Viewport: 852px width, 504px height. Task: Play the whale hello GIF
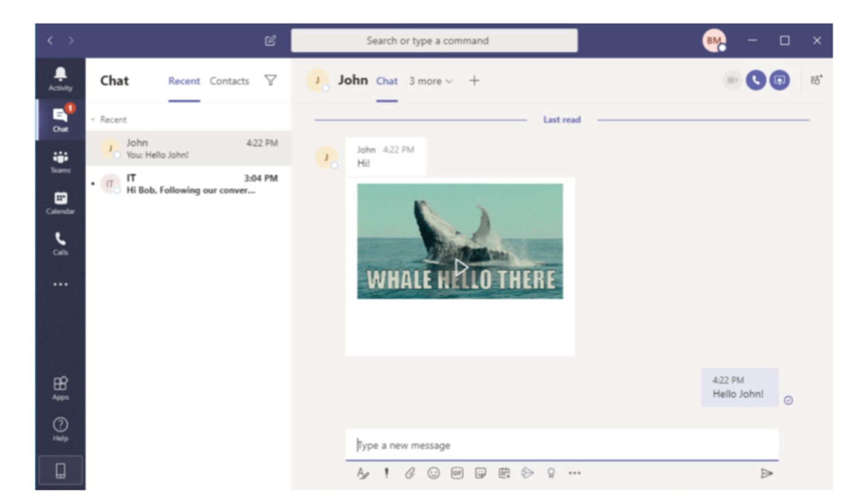point(461,267)
